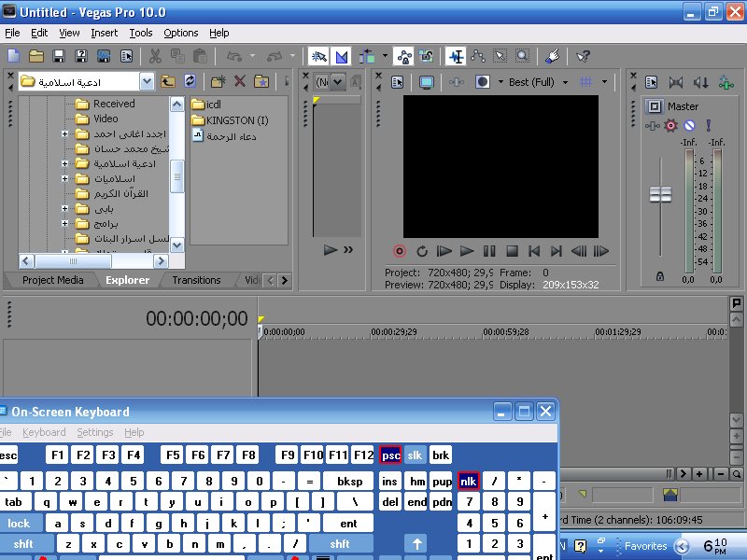Expand the برامج folder node
This screenshot has width=747, height=560.
tap(64, 223)
